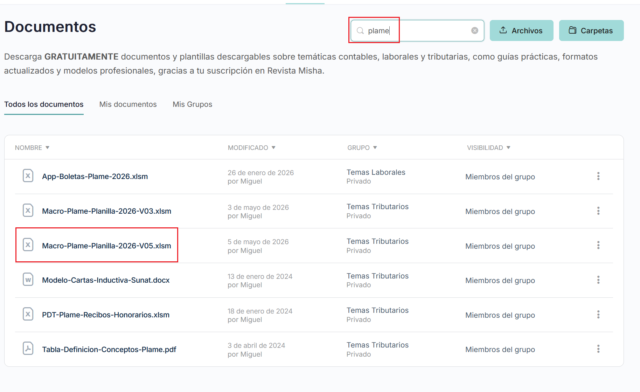Viewport: 640px width, 392px height.
Task: Focus the search field containing plame
Action: click(417, 31)
